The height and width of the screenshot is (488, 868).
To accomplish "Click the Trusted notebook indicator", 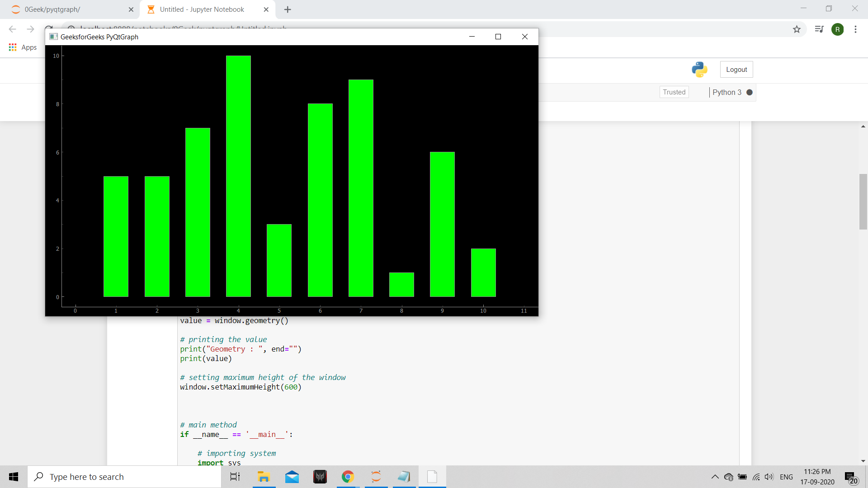I will (674, 92).
